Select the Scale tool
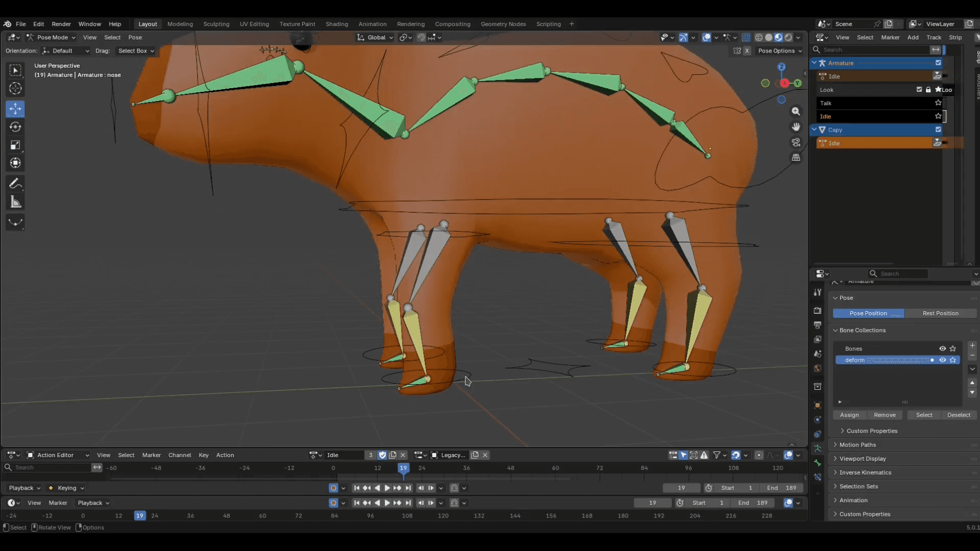 pos(15,145)
